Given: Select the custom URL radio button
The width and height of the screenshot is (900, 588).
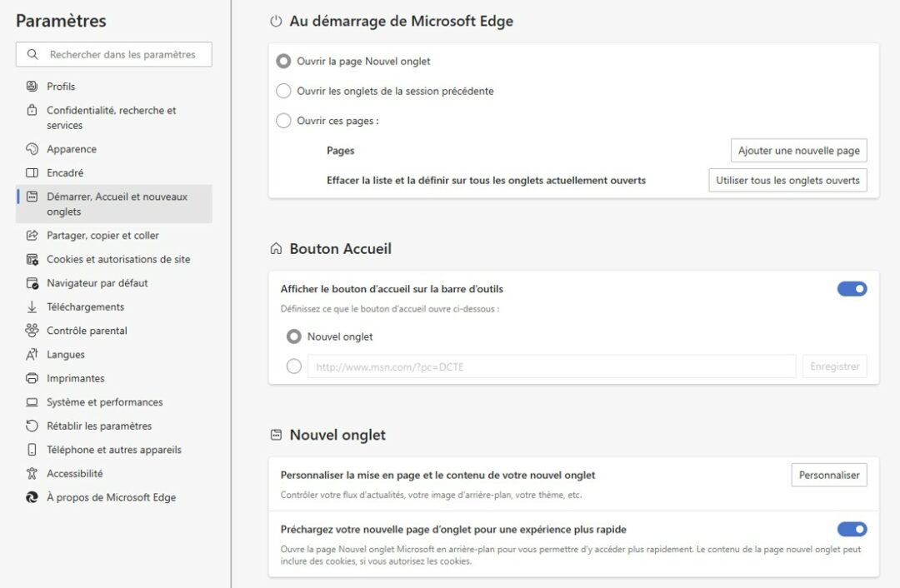Looking at the screenshot, I should coord(294,366).
